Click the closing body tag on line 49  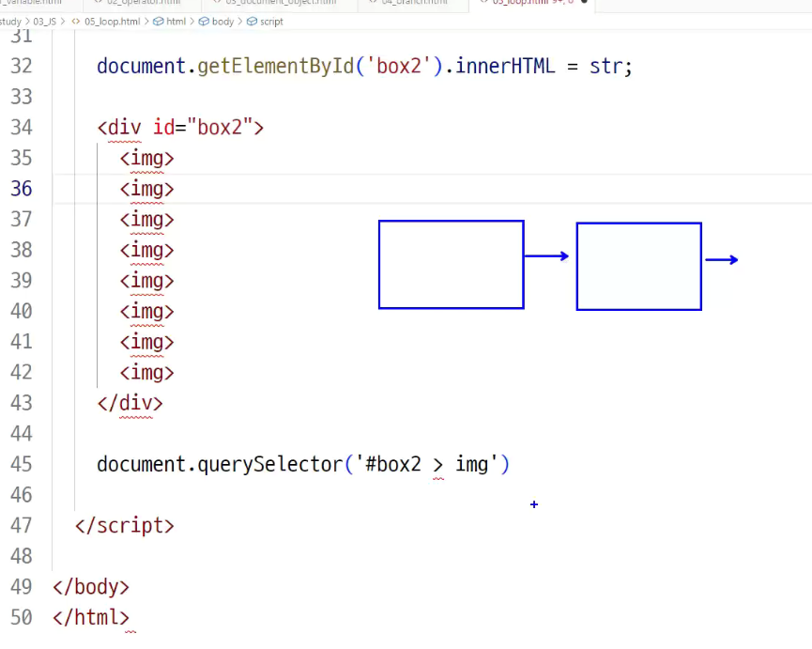click(91, 587)
